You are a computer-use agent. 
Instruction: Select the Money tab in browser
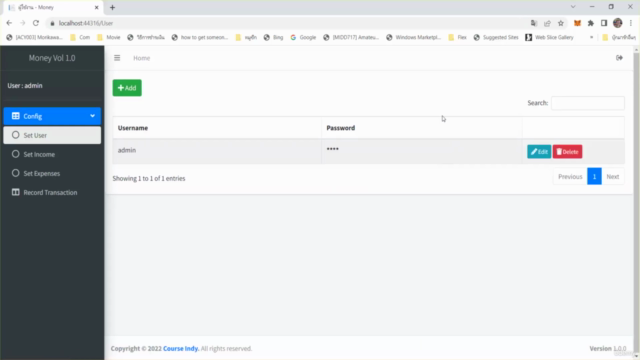click(x=52, y=7)
